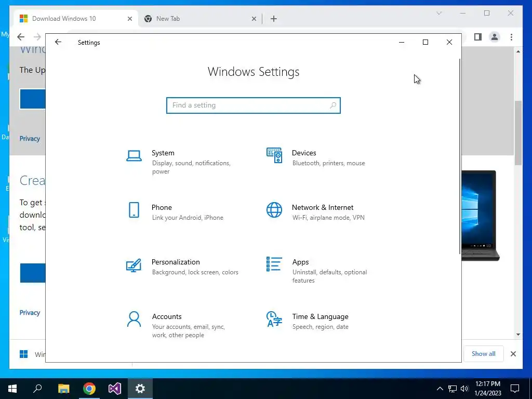Click the Settings gear on the taskbar

pyautogui.click(x=140, y=389)
